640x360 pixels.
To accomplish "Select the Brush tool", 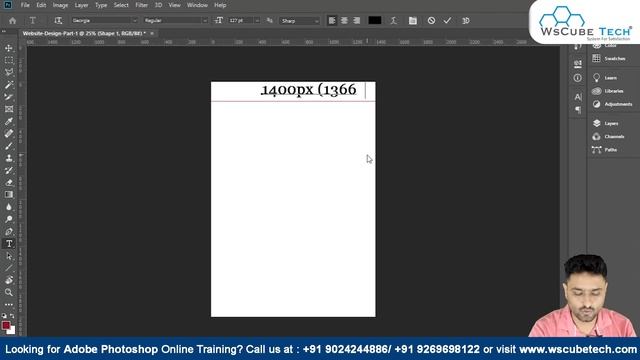I will click(x=9, y=146).
